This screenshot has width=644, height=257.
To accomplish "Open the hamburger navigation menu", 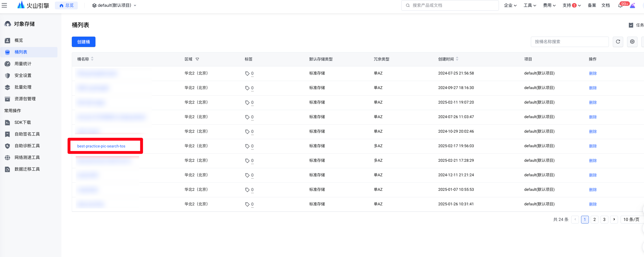I will coord(4,5).
